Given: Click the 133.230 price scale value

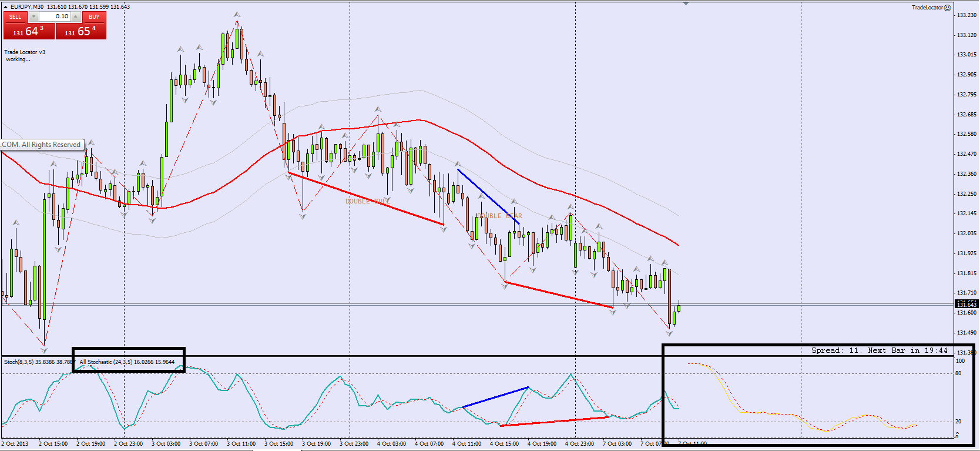Looking at the screenshot, I should click(966, 15).
